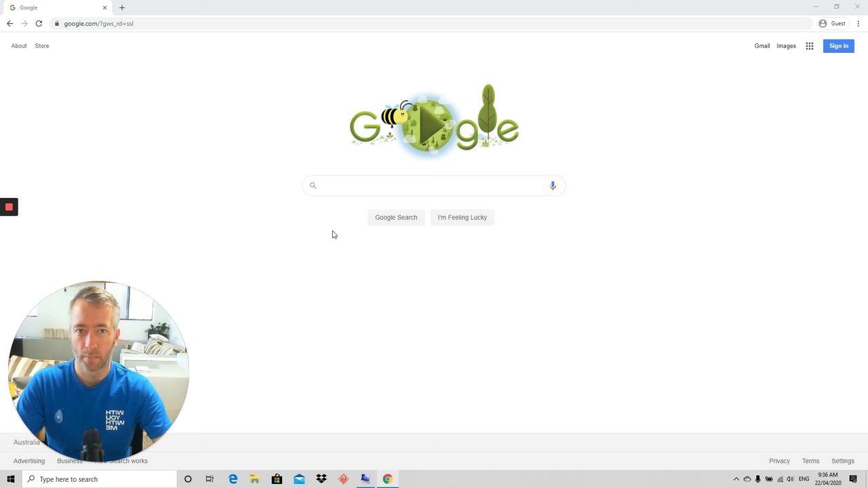Screen dimensions: 868x488
Task: Click the blue Sign in button
Action: (x=838, y=46)
